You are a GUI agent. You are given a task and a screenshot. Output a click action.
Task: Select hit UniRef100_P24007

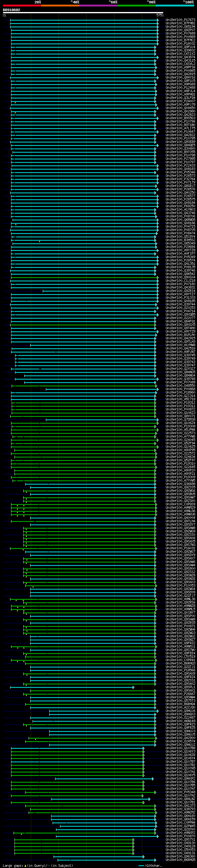pos(180,101)
